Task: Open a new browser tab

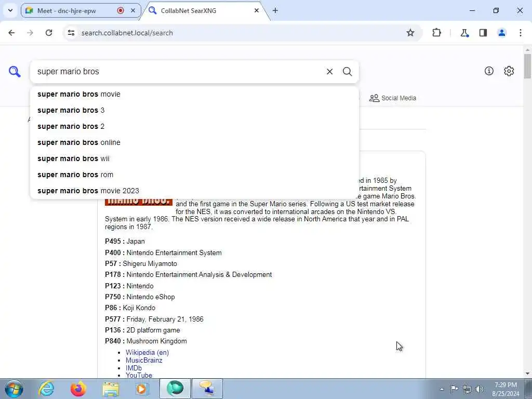Action: pyautogui.click(x=275, y=10)
